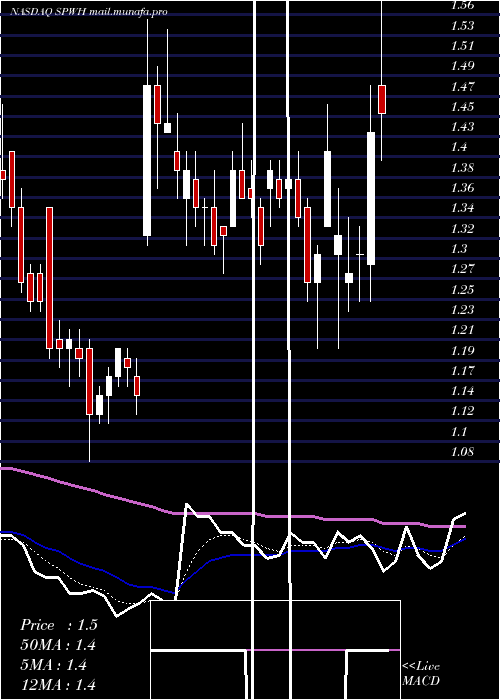
Task: Click the 1.45 price axis label
Action: [x=462, y=106]
